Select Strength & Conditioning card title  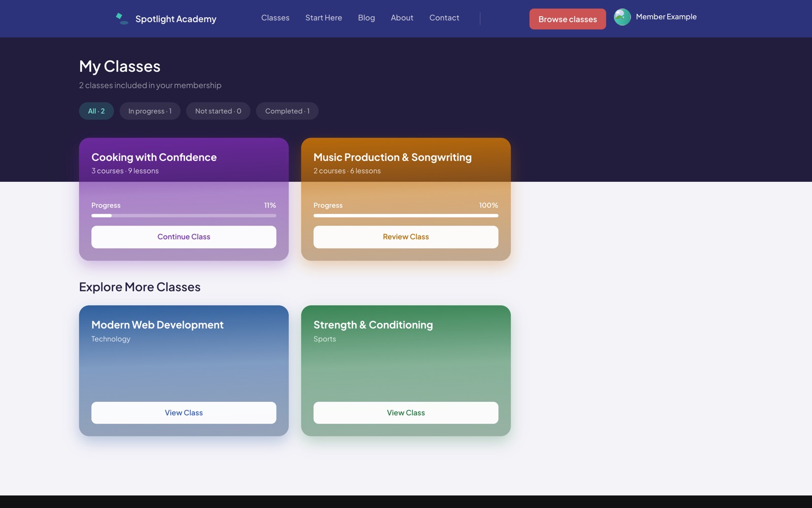[373, 325]
